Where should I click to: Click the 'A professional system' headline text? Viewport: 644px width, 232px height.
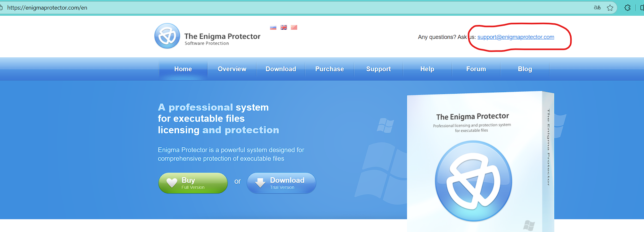213,107
